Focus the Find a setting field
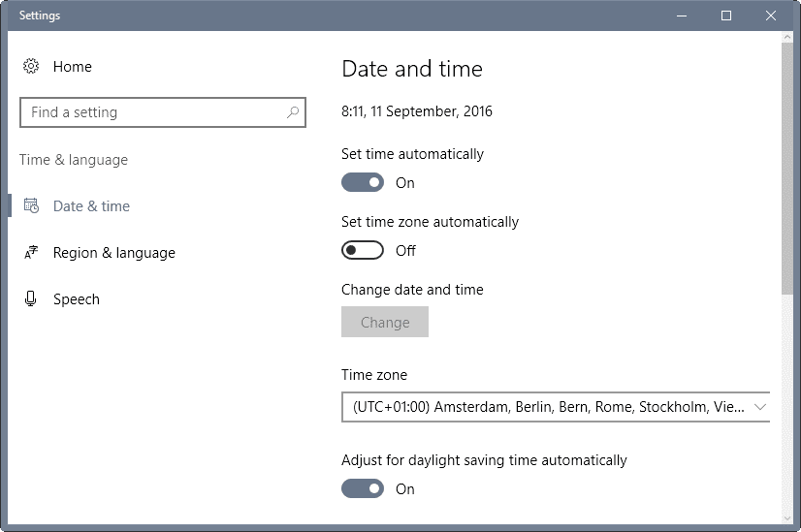The width and height of the screenshot is (801, 532). point(163,112)
